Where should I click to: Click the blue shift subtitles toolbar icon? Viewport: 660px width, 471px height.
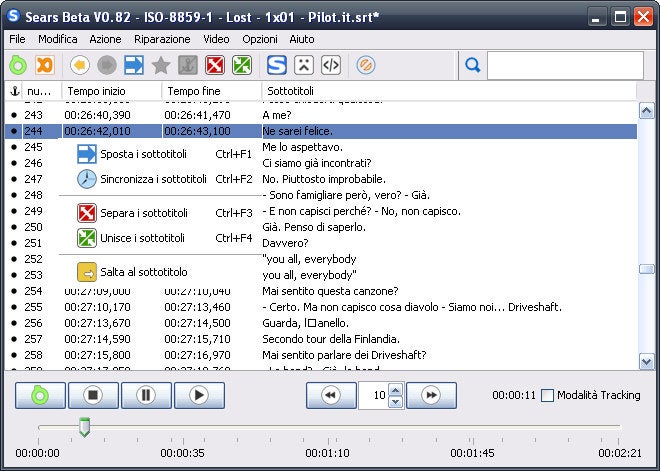[134, 66]
